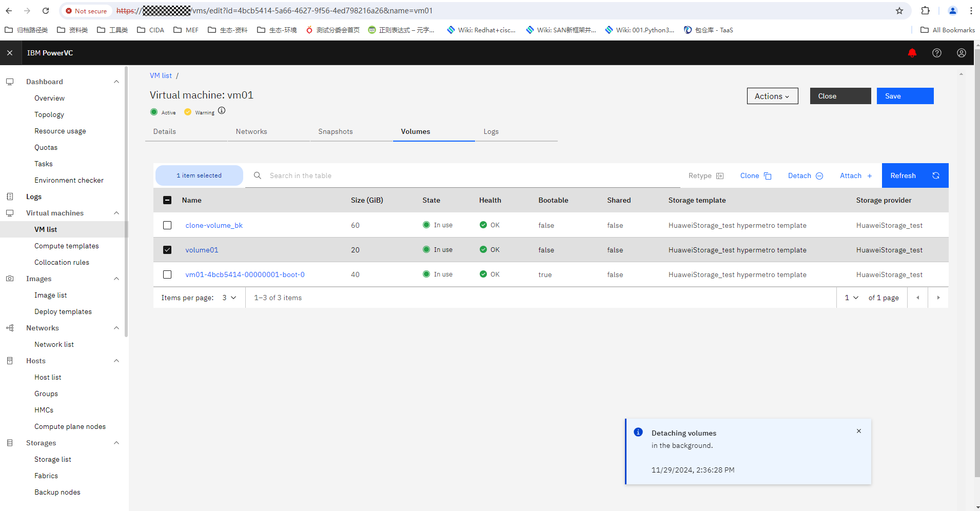The width and height of the screenshot is (980, 511).
Task: Open Topology in the sidebar
Action: click(x=49, y=114)
